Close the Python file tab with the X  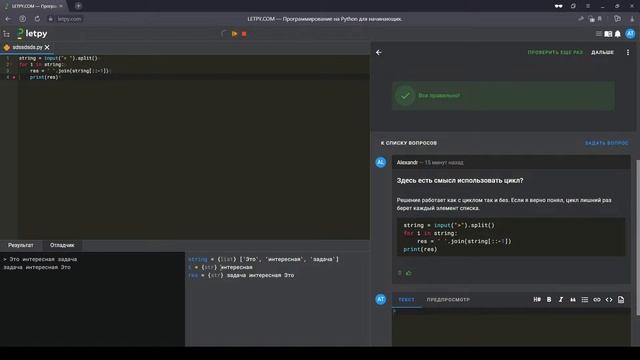point(47,47)
